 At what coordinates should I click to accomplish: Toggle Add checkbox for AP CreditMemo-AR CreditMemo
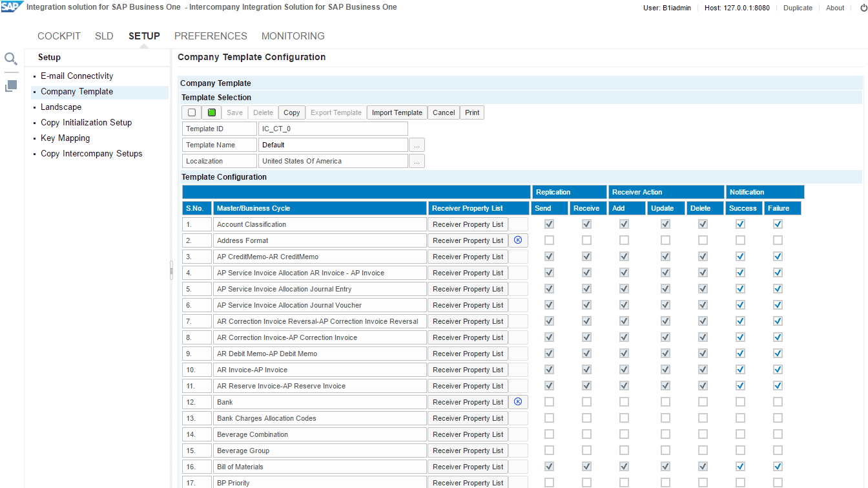(625, 257)
